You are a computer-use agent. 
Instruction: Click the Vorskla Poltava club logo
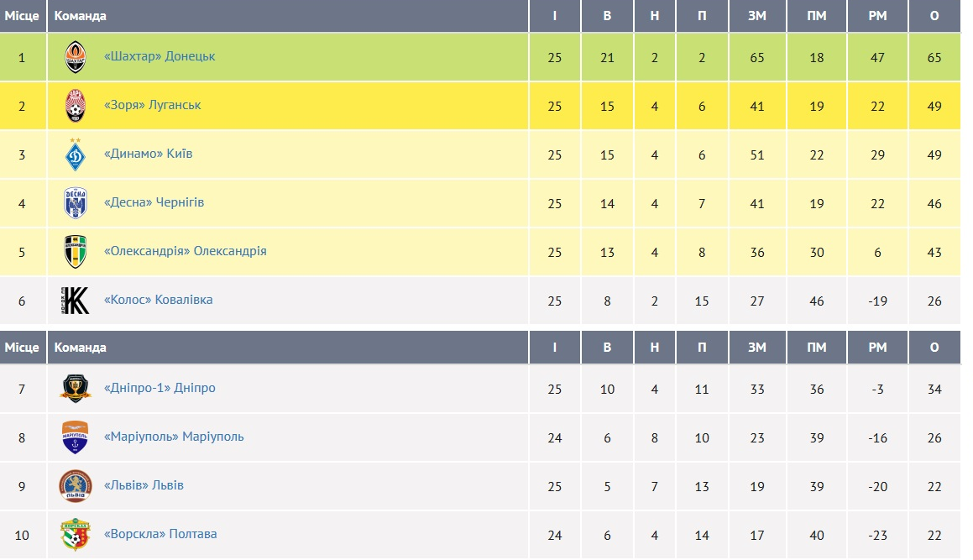(76, 535)
